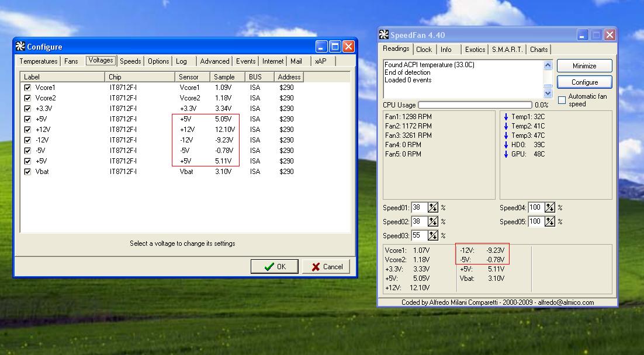
Task: Click the Temp3 blue down arrow icon
Action: coord(505,135)
